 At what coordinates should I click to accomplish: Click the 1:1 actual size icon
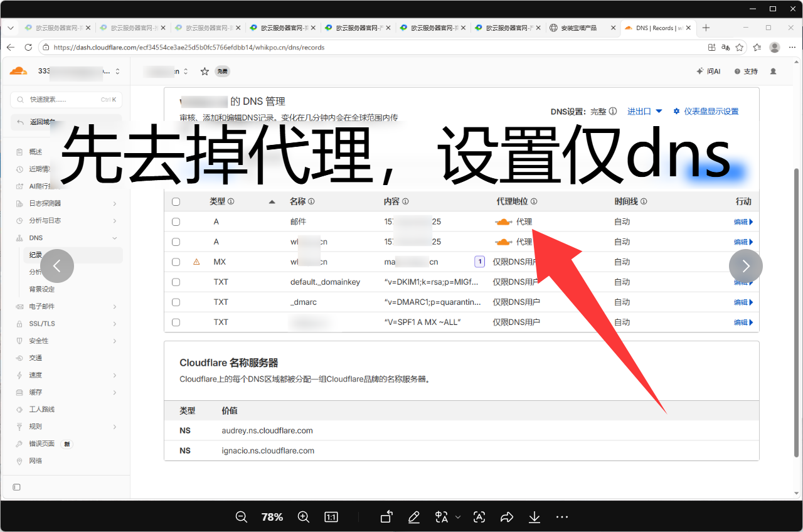pos(331,517)
